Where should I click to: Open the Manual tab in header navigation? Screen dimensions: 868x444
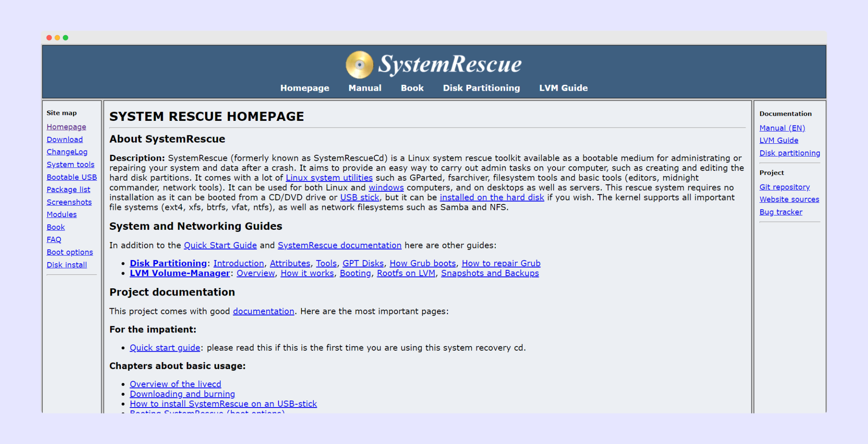point(364,88)
